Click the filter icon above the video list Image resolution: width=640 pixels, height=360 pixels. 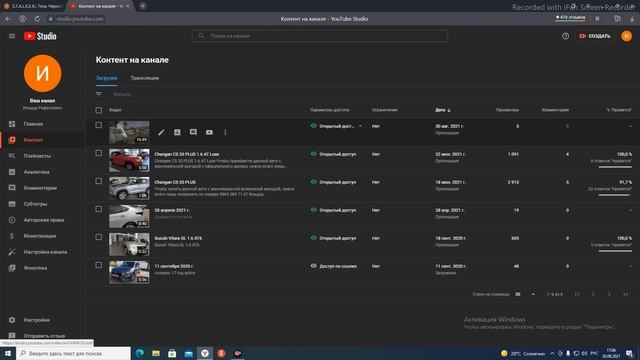point(99,94)
